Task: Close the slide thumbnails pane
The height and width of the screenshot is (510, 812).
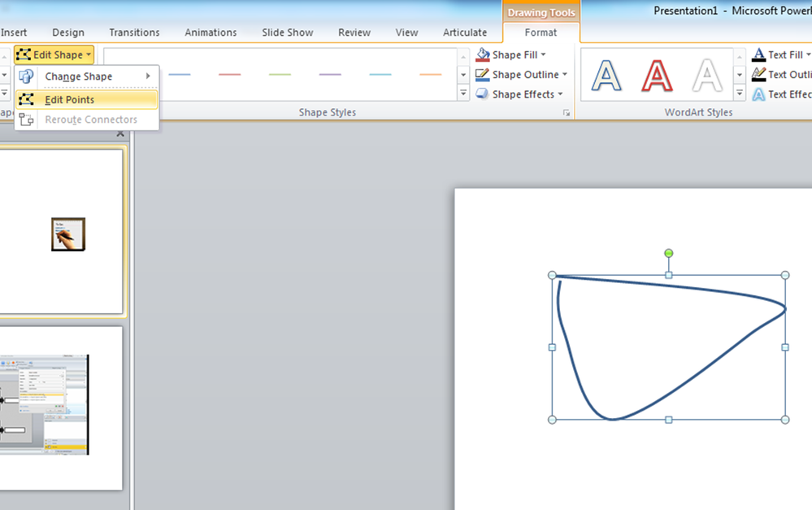Action: click(120, 134)
